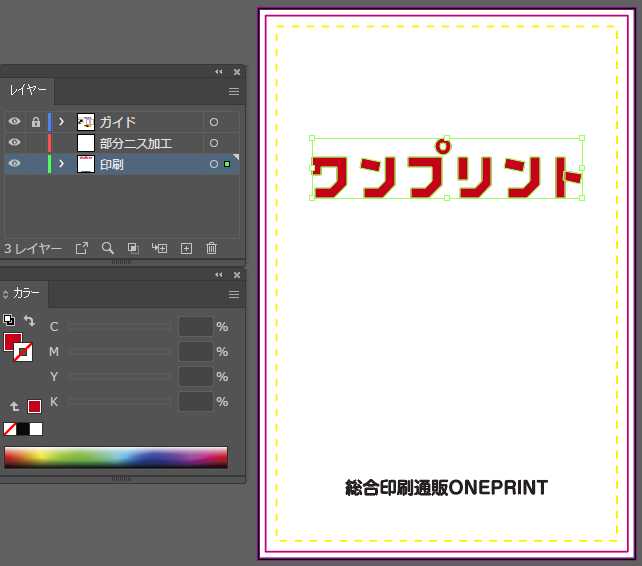Click collect for export icon

82,248
